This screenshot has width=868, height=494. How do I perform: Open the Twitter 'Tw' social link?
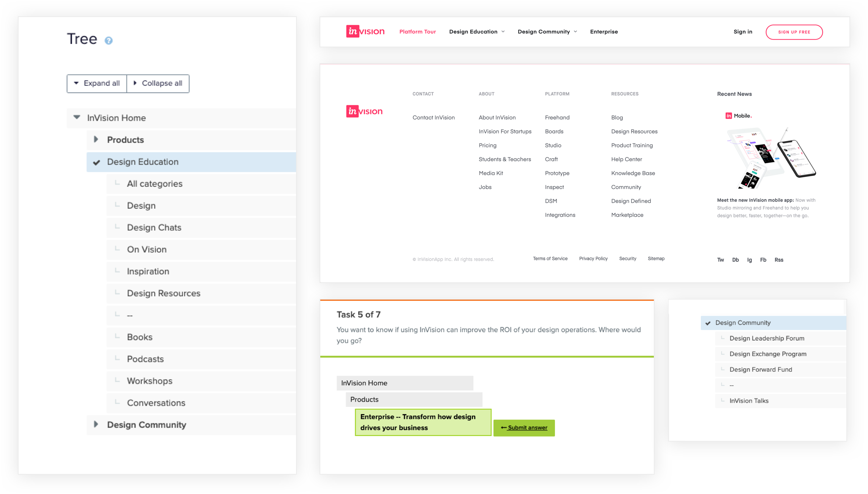coord(720,260)
